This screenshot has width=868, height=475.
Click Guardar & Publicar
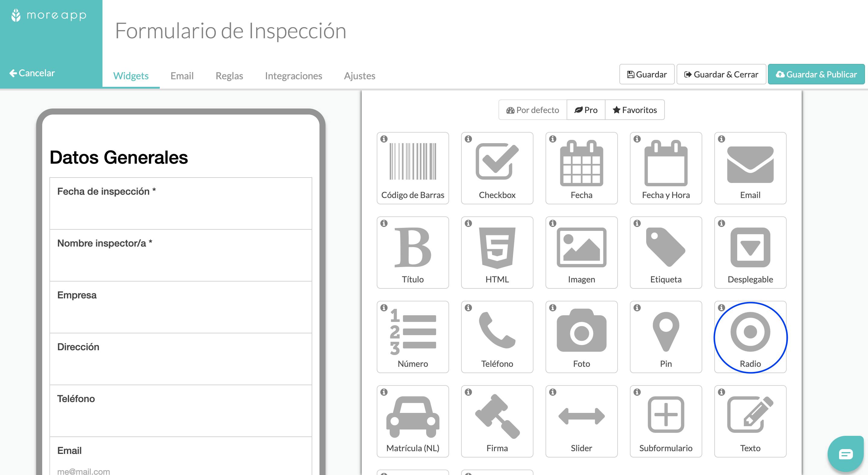click(x=816, y=74)
